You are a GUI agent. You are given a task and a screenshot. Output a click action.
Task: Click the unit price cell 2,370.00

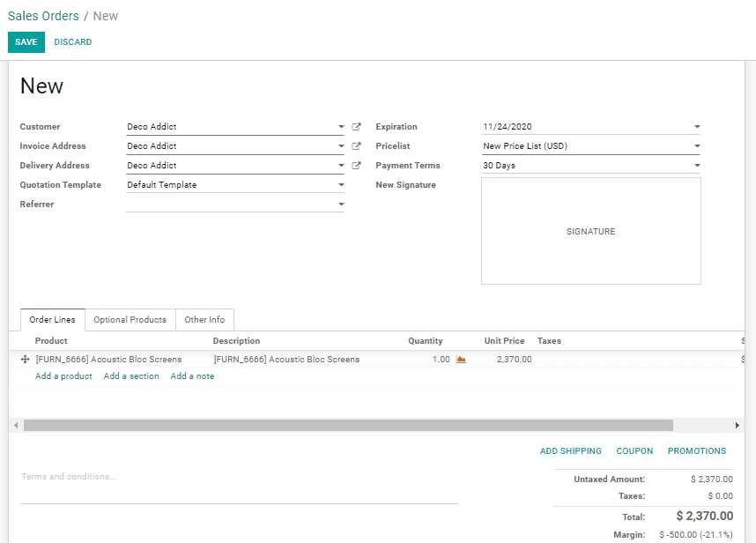pos(515,360)
